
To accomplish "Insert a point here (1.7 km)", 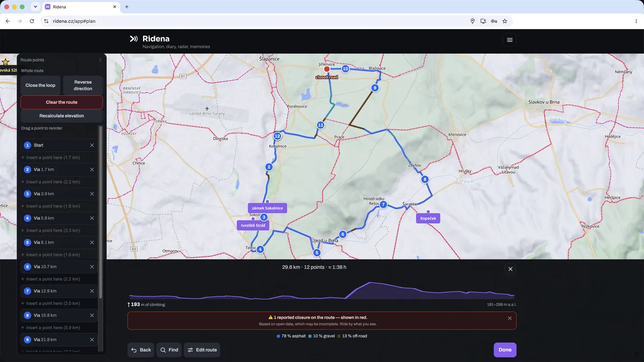I will (51, 158).
